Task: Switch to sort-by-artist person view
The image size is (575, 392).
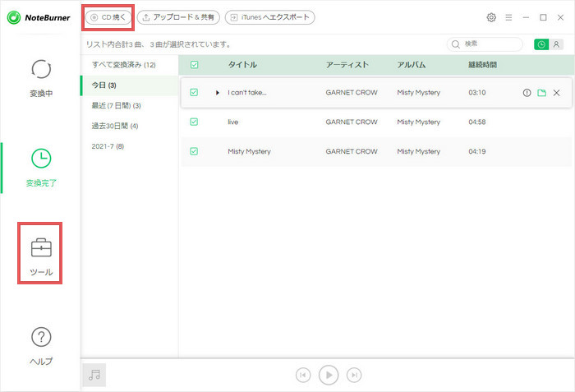Action: pos(556,44)
